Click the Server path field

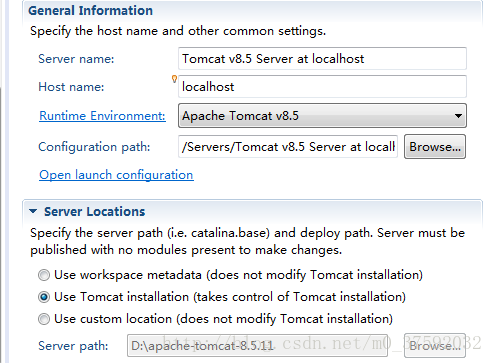[257, 345]
